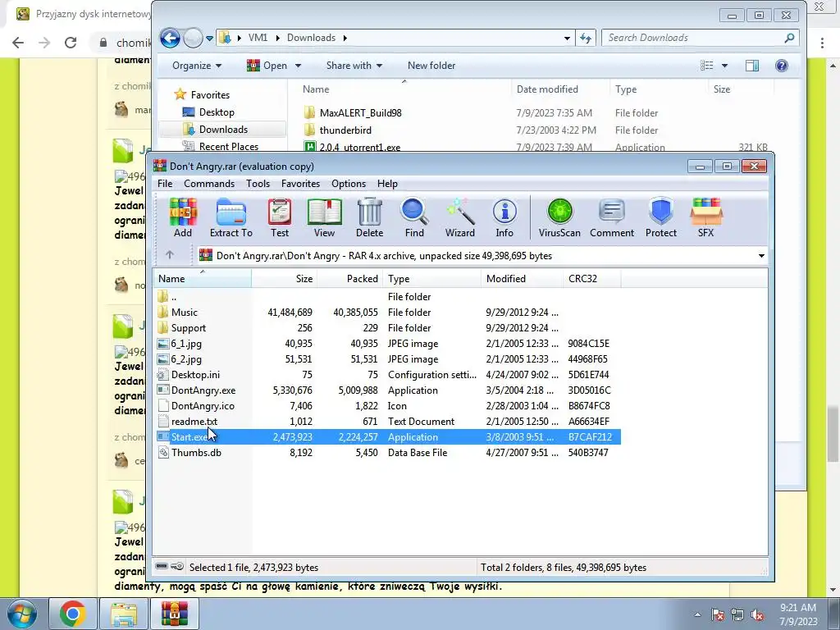Viewport: 840px width, 630px height.
Task: Select Downloads in the navigation pane
Action: [x=222, y=129]
